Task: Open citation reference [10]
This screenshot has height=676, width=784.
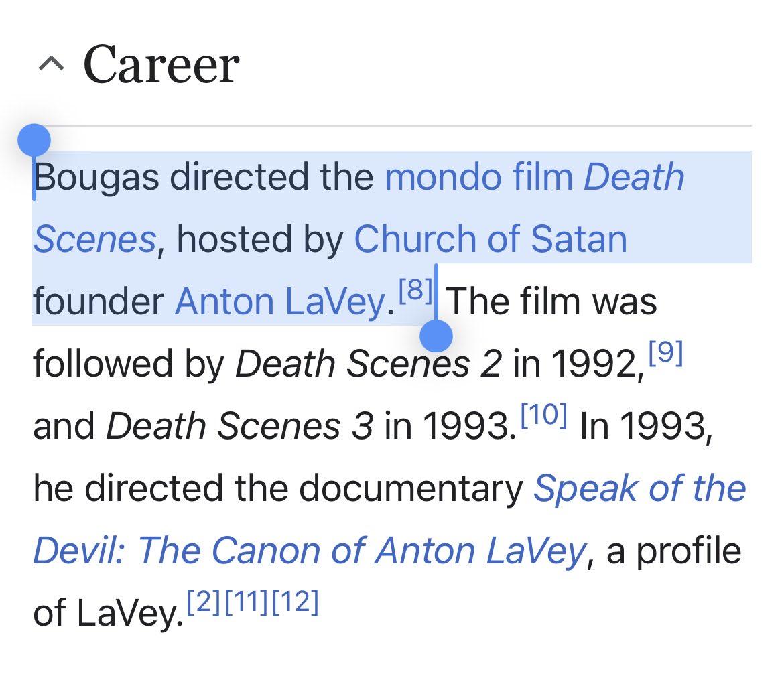Action: pyautogui.click(x=544, y=415)
